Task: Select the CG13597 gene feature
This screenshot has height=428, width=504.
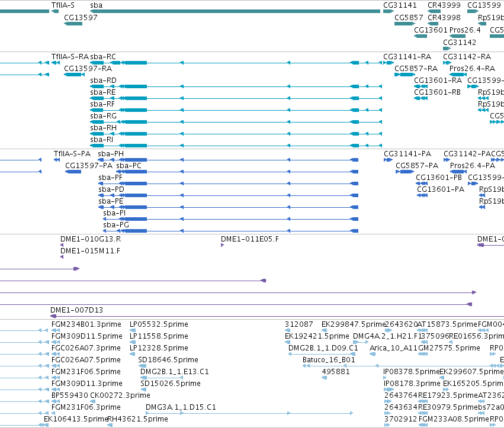Action: [x=73, y=24]
